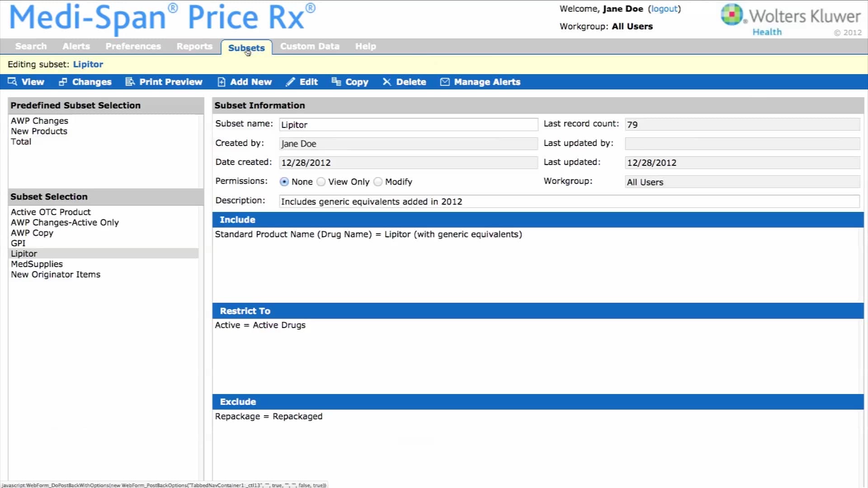Screen dimensions: 868x488
Task: Click the View magnifier icon in the toolbar
Action: click(12, 81)
